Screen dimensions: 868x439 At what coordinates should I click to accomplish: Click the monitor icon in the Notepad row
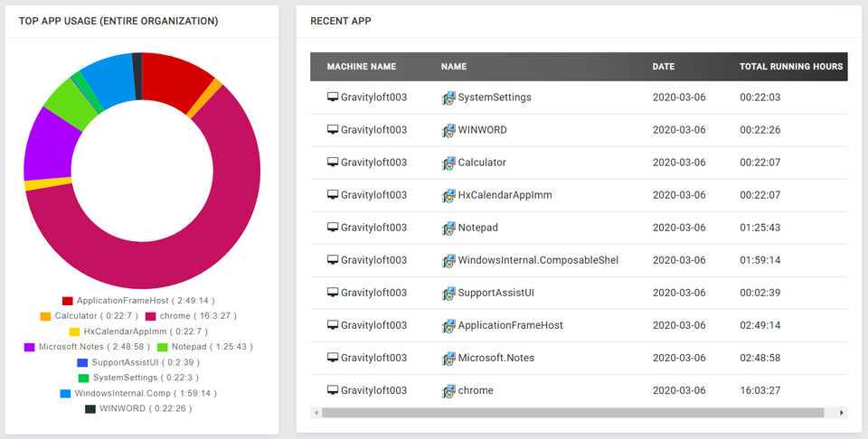tap(333, 227)
